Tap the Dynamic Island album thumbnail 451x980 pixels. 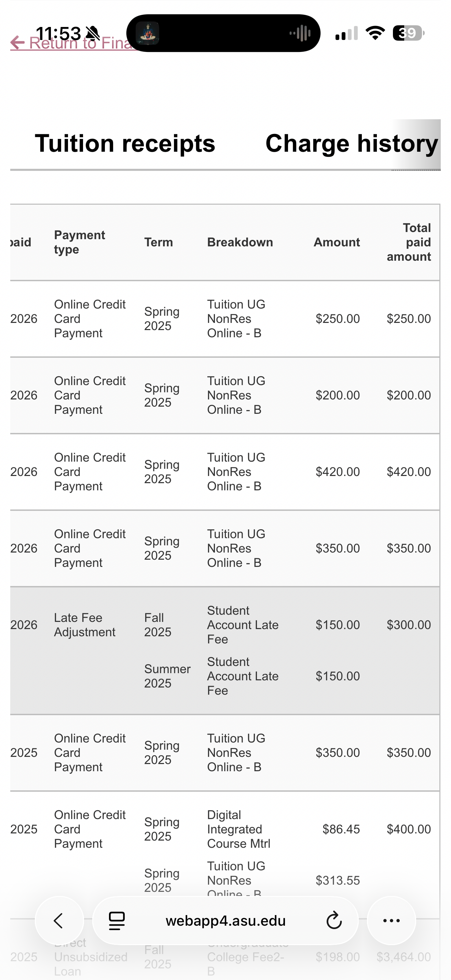point(147,33)
